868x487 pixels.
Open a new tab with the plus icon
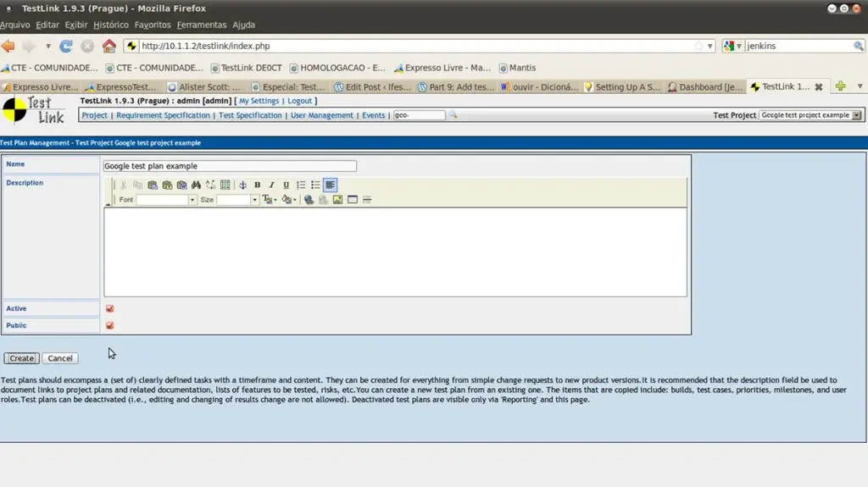pyautogui.click(x=840, y=86)
